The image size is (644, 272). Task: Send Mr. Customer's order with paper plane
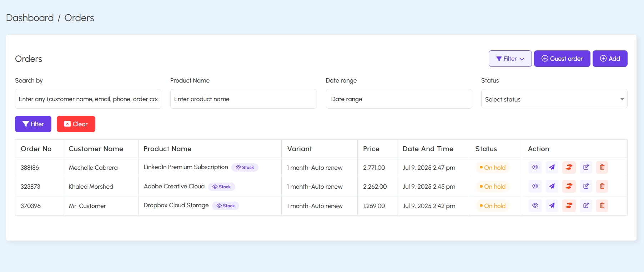(552, 206)
